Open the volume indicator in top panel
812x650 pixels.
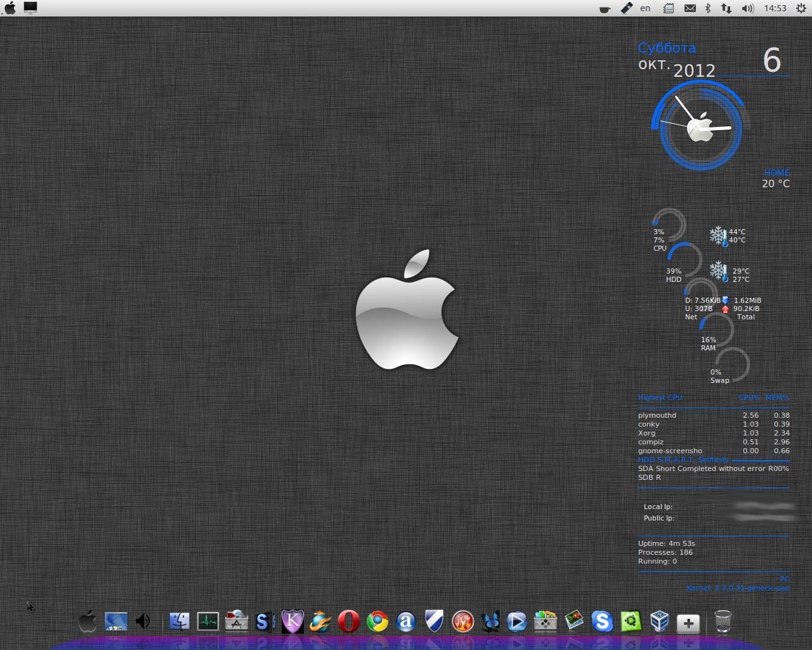[x=748, y=8]
